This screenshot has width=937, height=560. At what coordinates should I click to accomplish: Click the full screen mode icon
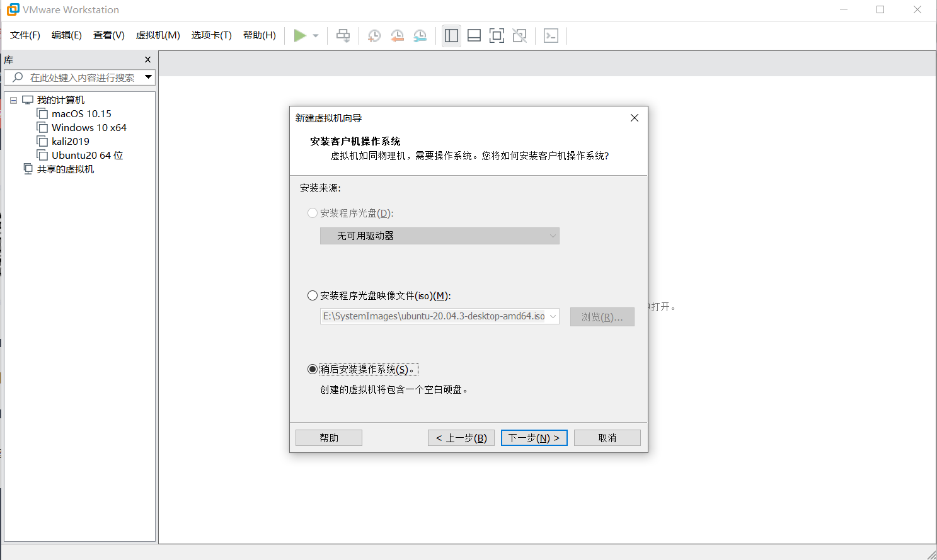(x=497, y=36)
